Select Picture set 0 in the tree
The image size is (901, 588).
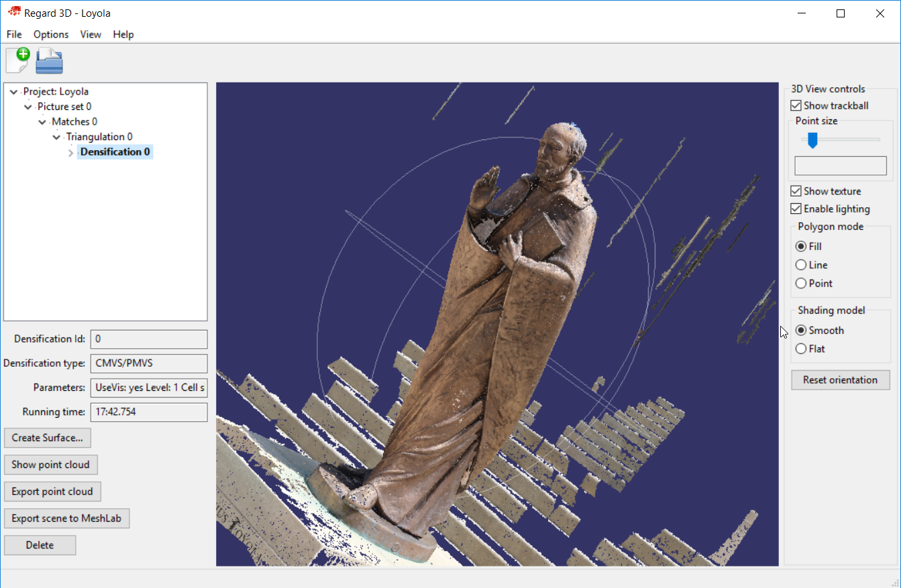(x=64, y=107)
